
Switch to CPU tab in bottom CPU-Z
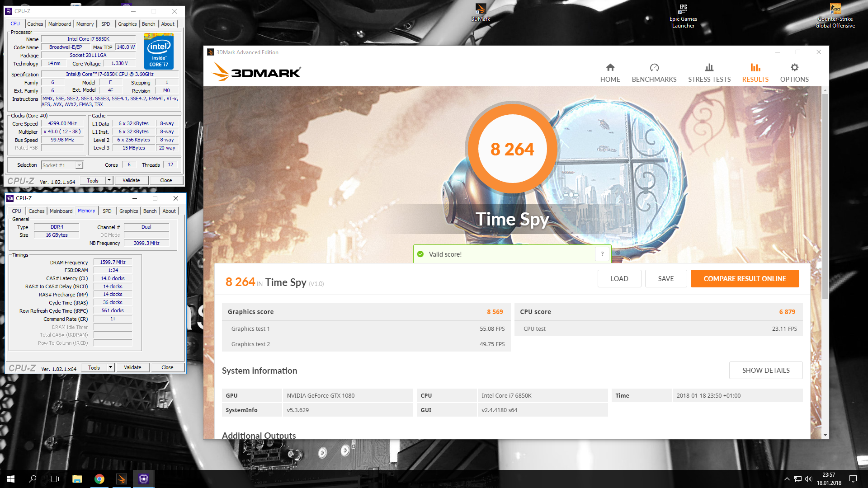(16, 211)
